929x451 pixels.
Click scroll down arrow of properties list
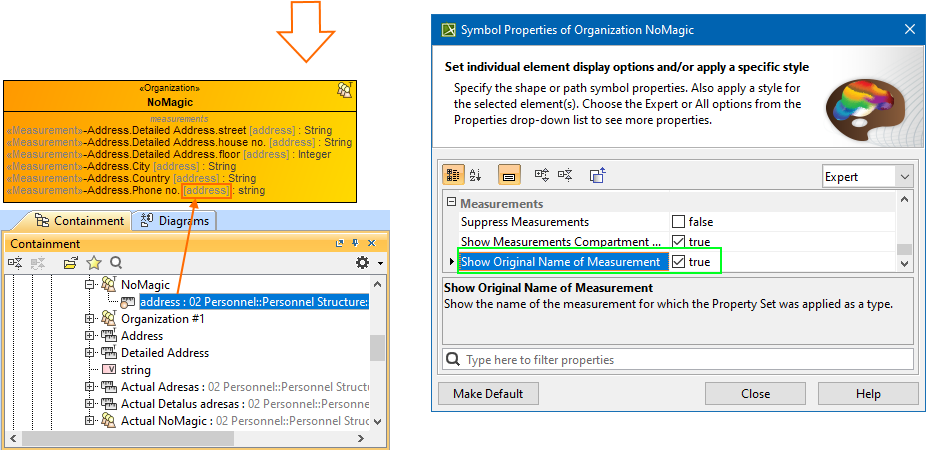[904, 263]
